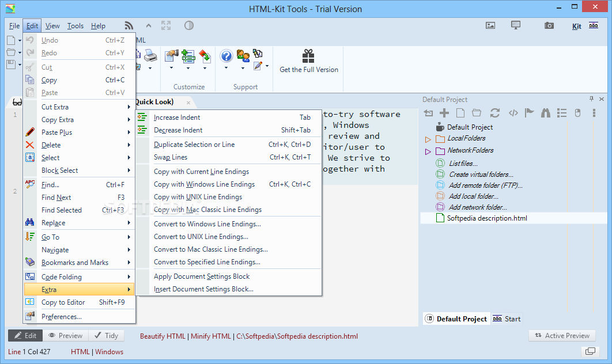
Task: Click the list view icon in project panel
Action: point(562,113)
